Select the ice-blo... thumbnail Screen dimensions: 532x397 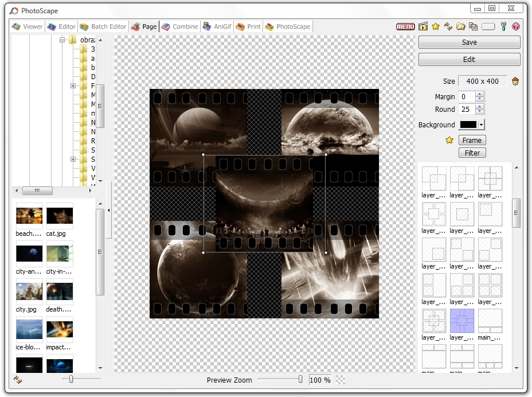click(x=29, y=330)
